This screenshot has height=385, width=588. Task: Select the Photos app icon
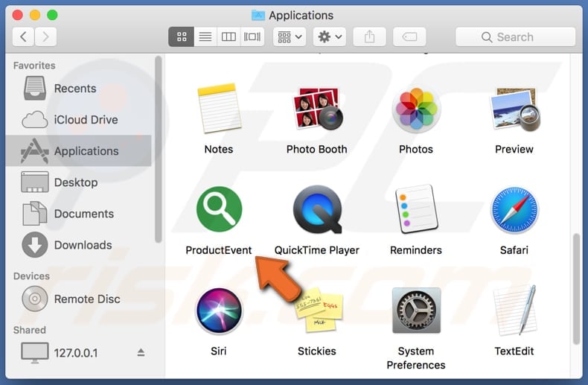pyautogui.click(x=416, y=109)
